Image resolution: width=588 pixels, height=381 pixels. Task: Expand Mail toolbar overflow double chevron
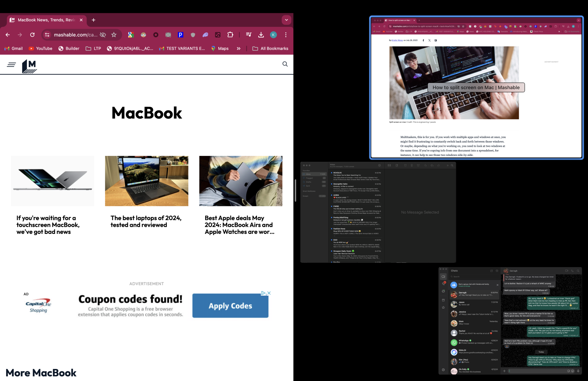[448, 165]
